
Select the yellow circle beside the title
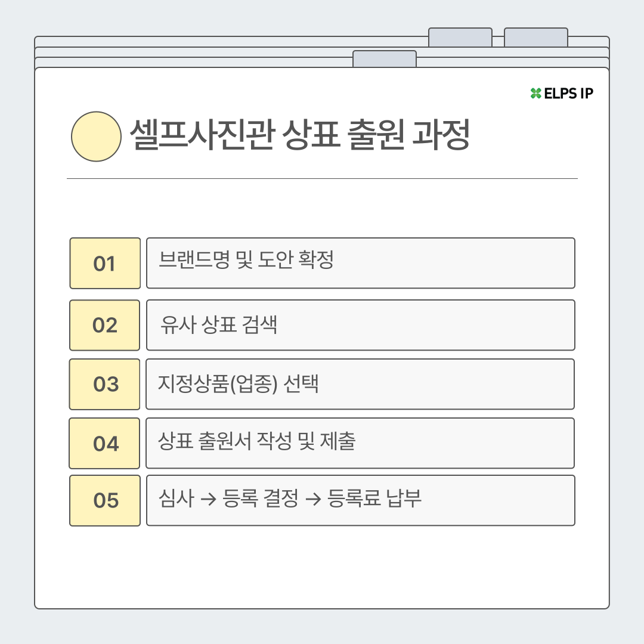coord(96,137)
